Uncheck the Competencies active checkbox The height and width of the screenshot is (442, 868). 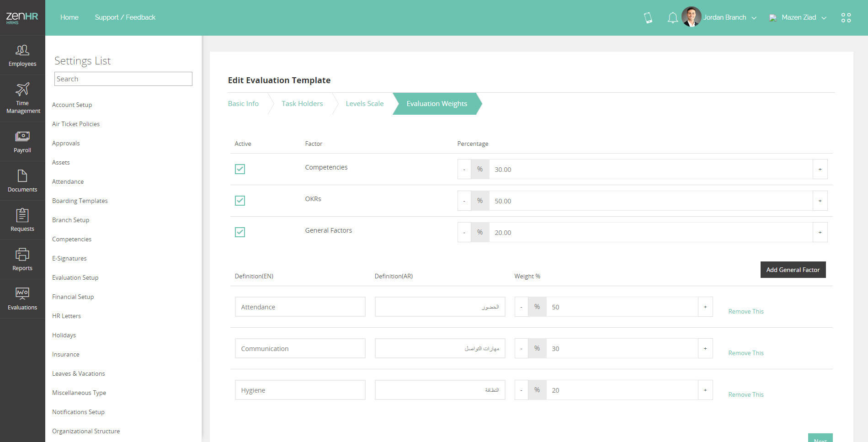pyautogui.click(x=240, y=169)
